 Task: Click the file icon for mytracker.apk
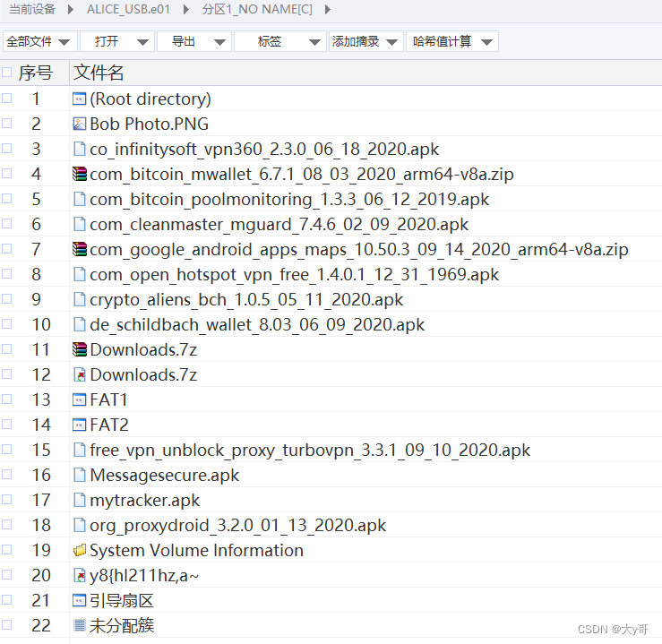coord(80,500)
